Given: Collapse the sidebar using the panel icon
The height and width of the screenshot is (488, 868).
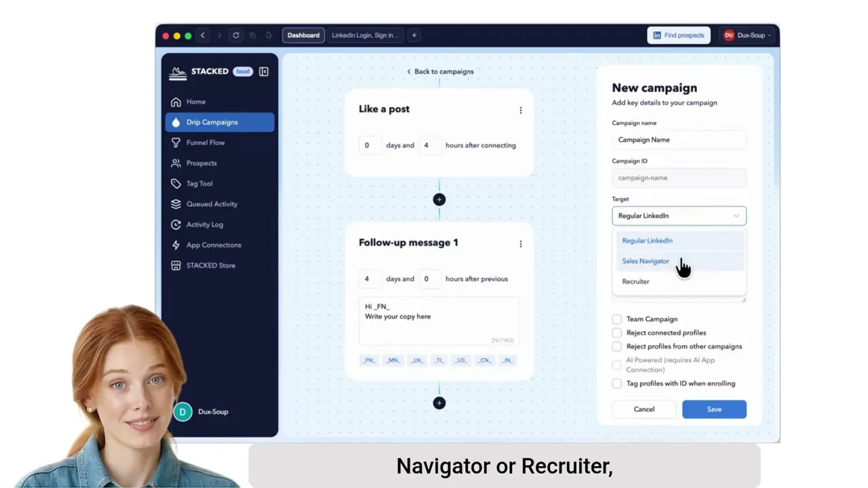Looking at the screenshot, I should point(264,71).
